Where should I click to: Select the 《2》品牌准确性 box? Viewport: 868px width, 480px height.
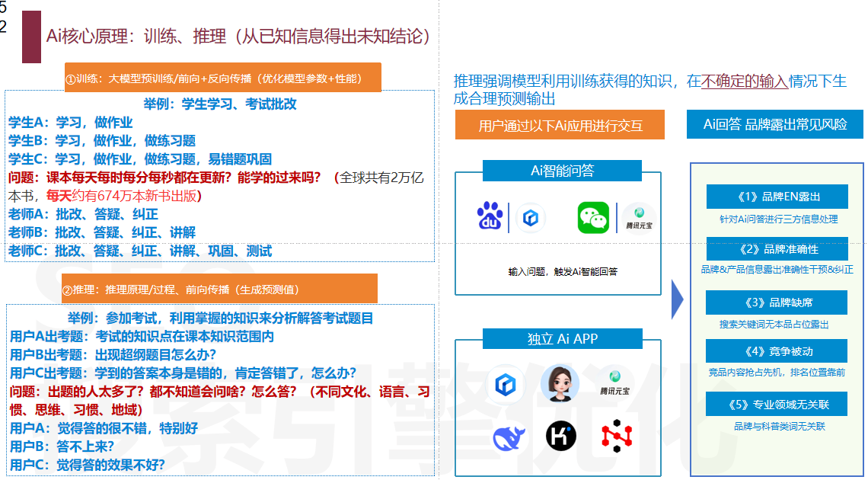(777, 249)
